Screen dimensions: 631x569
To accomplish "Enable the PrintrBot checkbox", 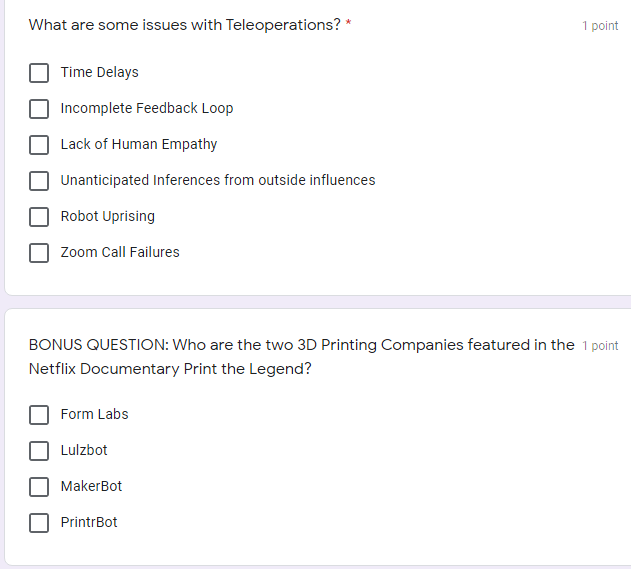I will coord(39,523).
